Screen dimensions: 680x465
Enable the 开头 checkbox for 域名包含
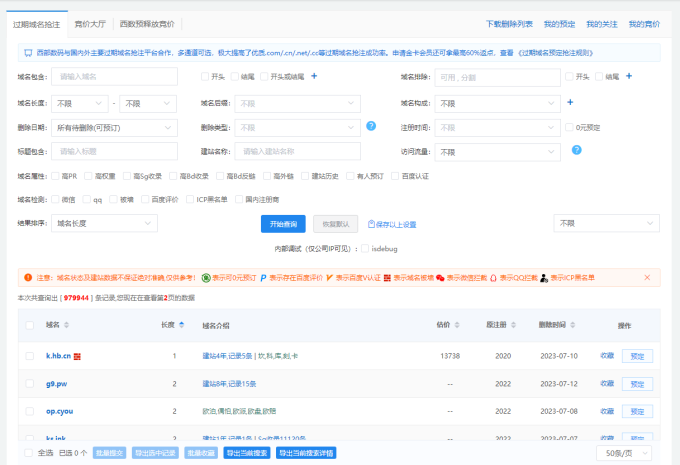point(205,77)
